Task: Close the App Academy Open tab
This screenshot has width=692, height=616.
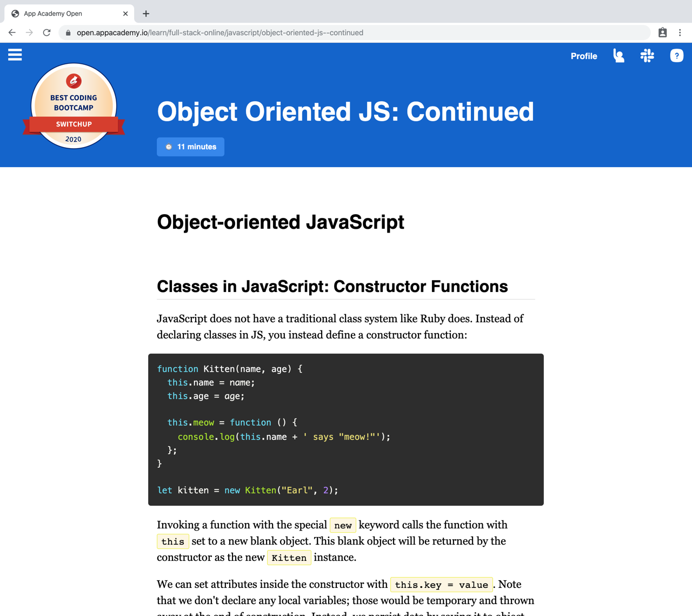Action: [125, 14]
